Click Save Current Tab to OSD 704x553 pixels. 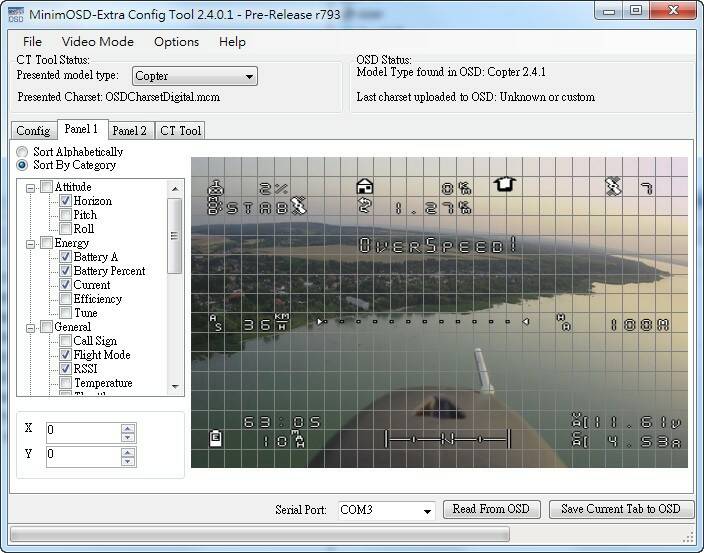[x=620, y=509]
